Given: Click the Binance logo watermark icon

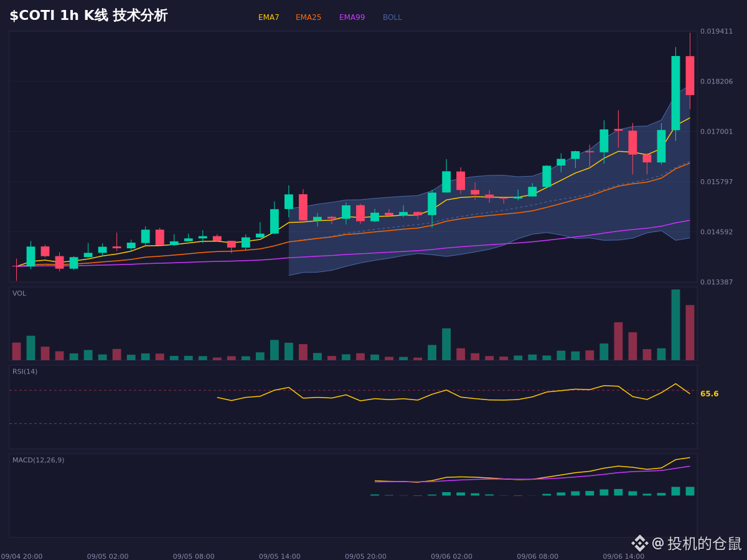Looking at the screenshot, I should (x=640, y=543).
